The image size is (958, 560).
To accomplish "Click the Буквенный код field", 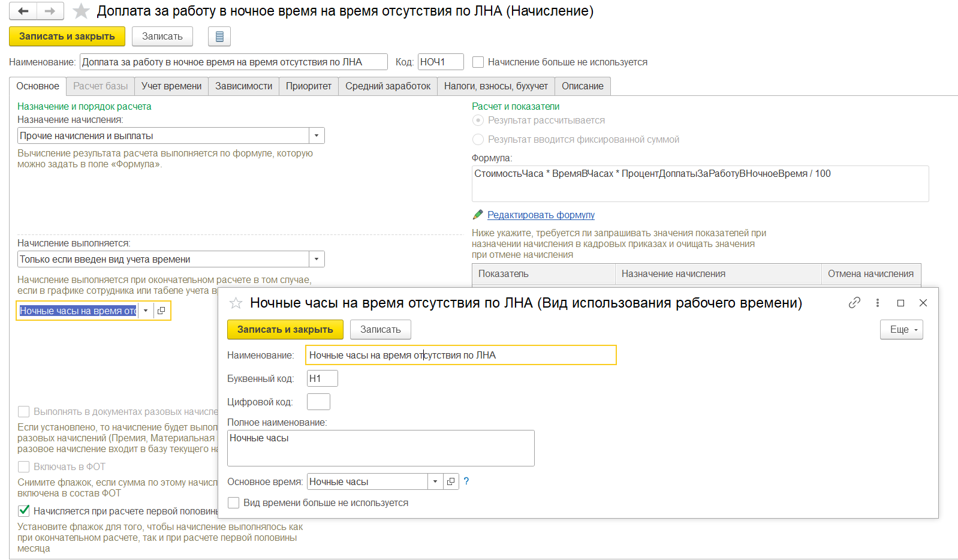I will (x=323, y=378).
